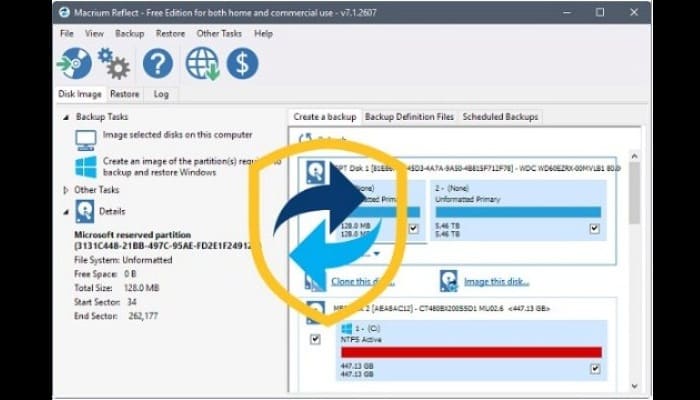
Task: Open the Other Tasks menu
Action: coord(219,33)
